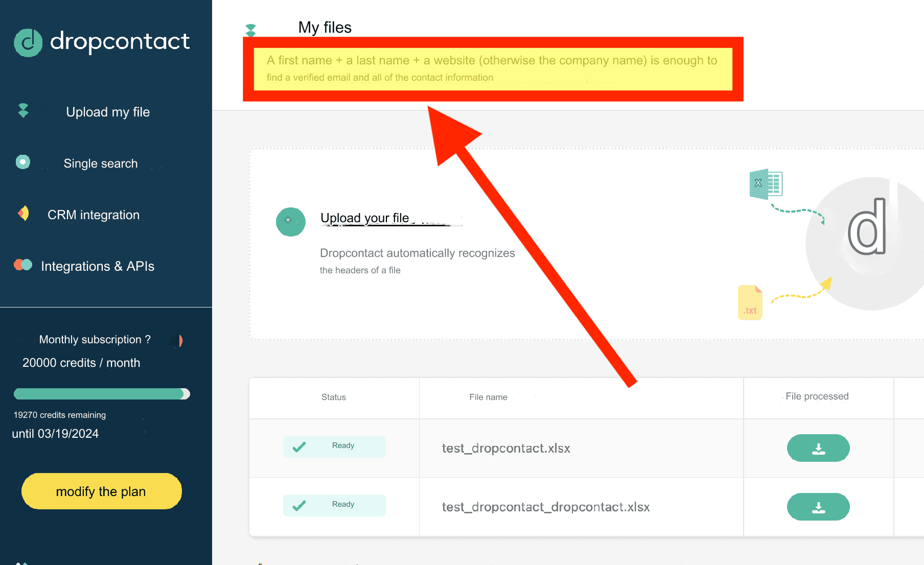Viewport: 924px width, 565px height.
Task: Open the Upload your file link
Action: pos(364,218)
